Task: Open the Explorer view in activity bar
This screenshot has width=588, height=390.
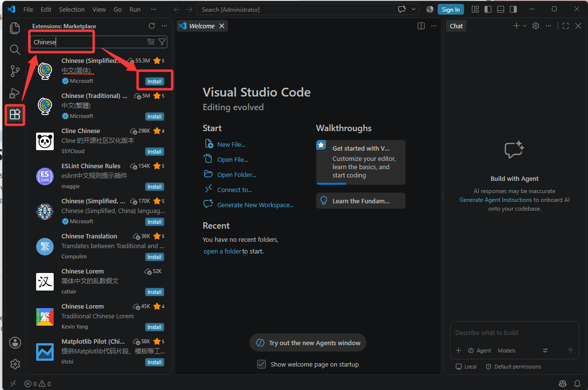Action: coord(15,28)
